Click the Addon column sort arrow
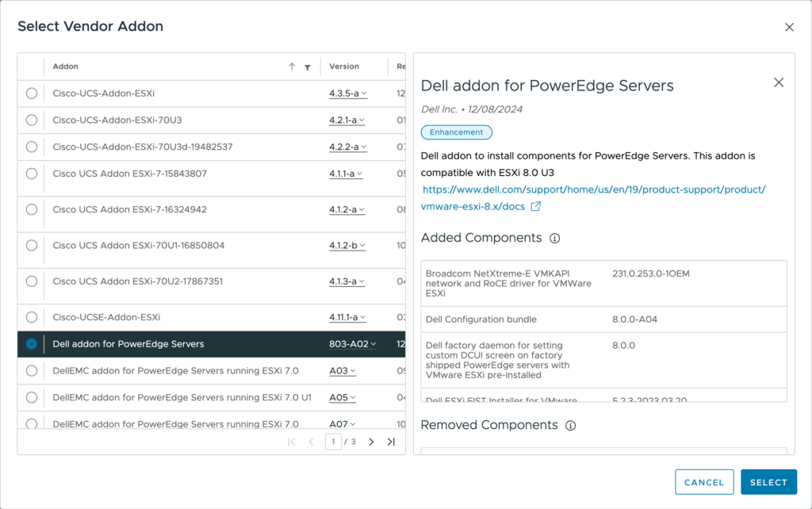Viewport: 812px width, 509px height. (x=292, y=67)
